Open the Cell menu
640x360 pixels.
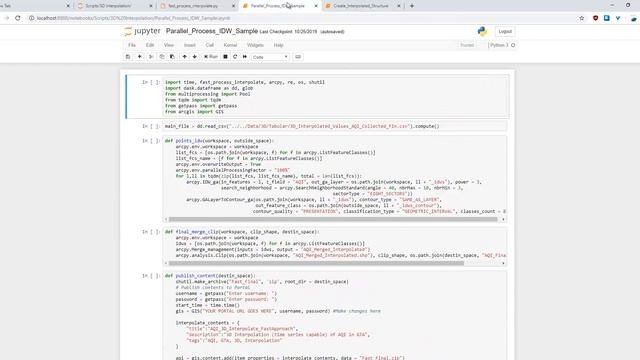pyautogui.click(x=209, y=45)
